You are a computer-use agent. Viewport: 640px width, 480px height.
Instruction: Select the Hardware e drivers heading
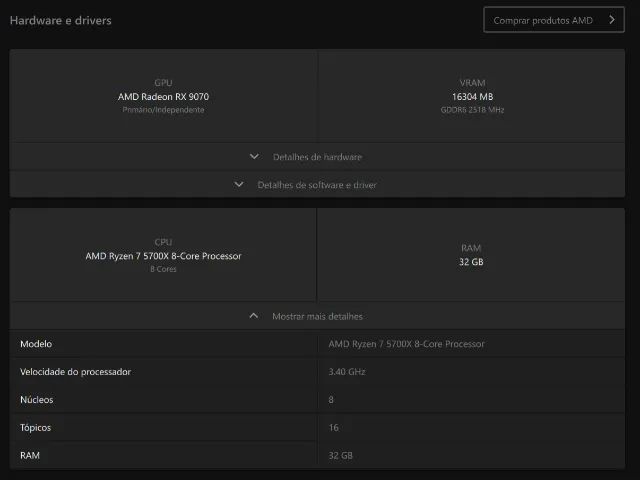(60, 20)
